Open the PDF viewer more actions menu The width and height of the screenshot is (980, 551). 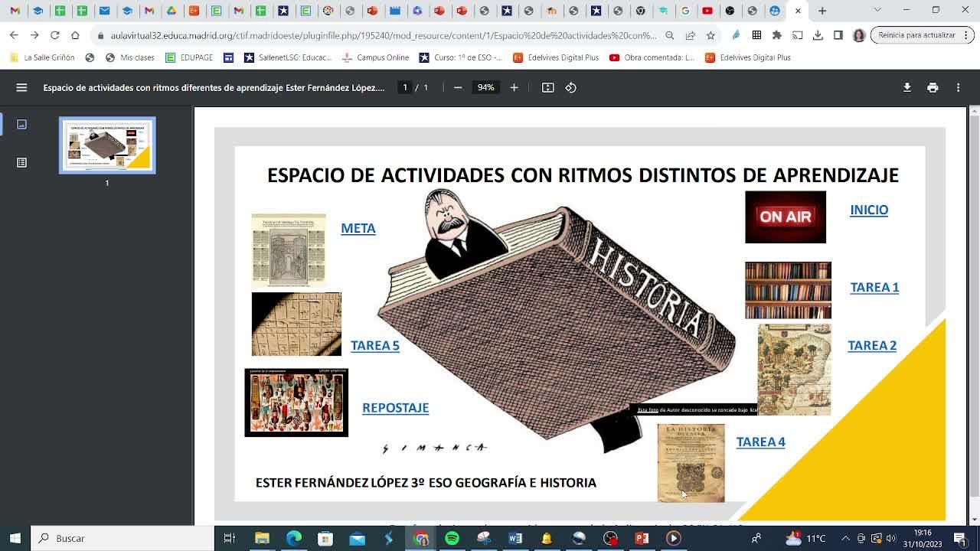coord(958,87)
